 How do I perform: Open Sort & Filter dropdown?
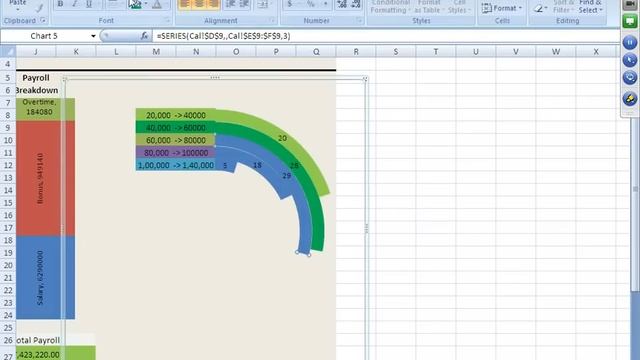click(x=563, y=7)
